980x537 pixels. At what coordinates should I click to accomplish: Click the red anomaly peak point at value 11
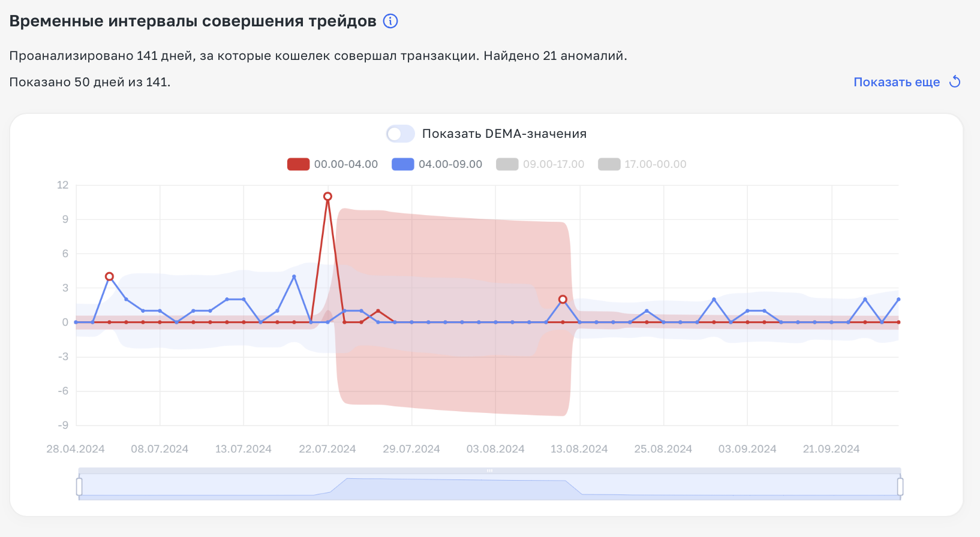coord(327,197)
